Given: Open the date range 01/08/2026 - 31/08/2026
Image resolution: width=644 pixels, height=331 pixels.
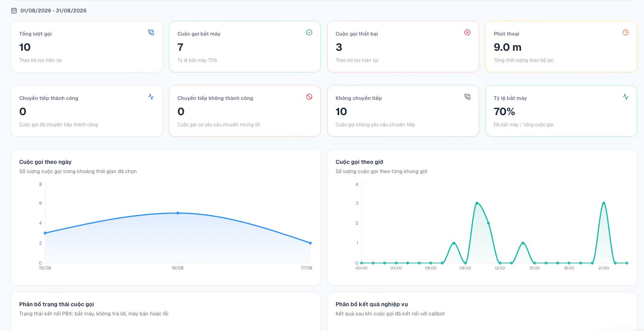Looking at the screenshot, I should pyautogui.click(x=54, y=11).
